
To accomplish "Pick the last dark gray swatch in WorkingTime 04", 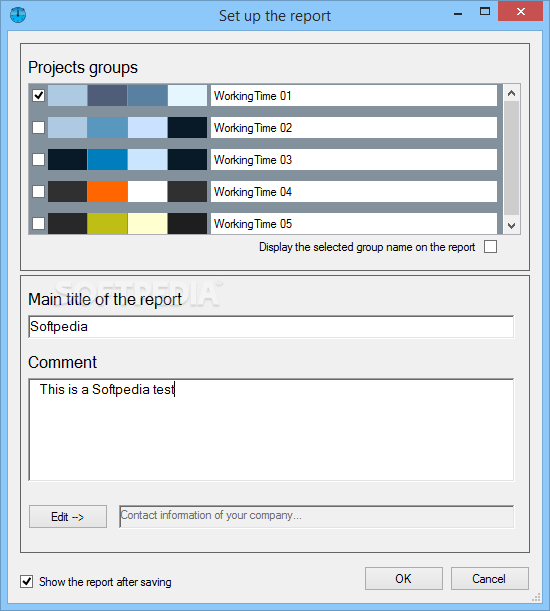I will coord(187,191).
